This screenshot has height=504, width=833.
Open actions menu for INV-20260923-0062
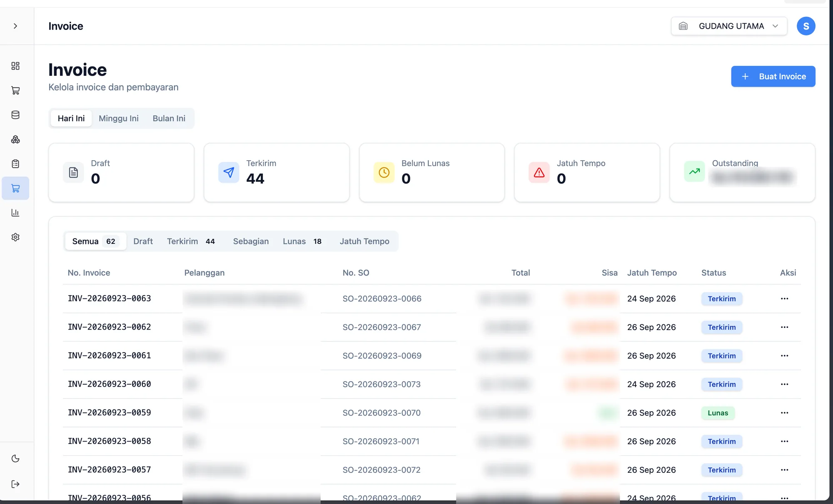tap(784, 327)
